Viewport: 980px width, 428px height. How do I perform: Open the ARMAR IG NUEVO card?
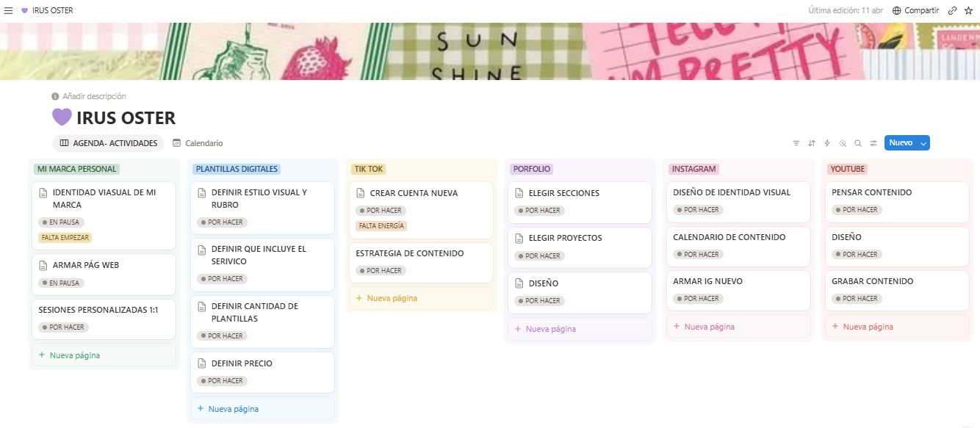point(738,290)
